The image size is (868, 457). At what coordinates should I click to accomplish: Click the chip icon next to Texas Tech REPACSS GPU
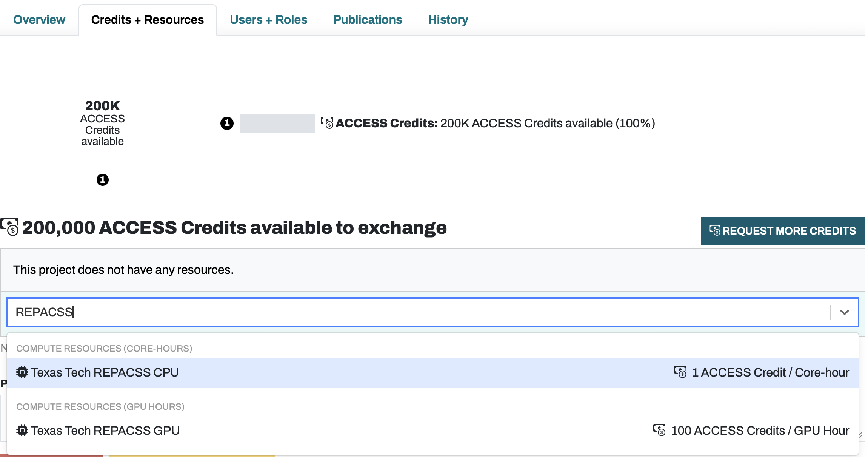coord(22,430)
